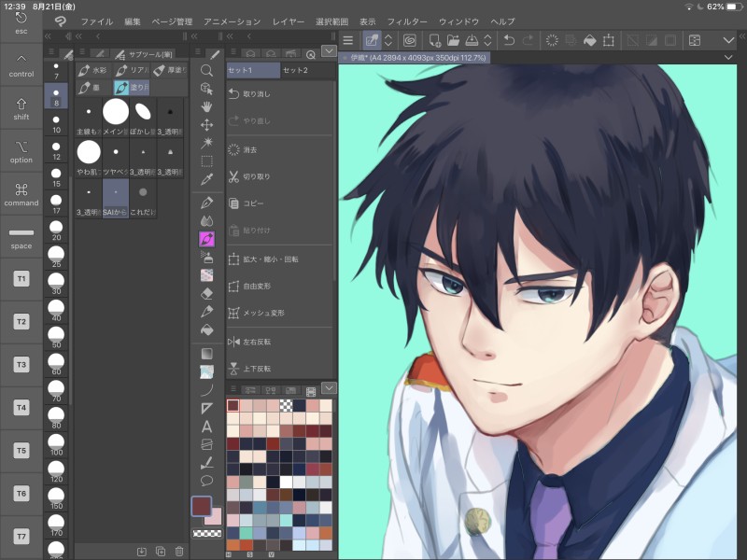The height and width of the screenshot is (560, 747).
Task: Toggle the option modifier key
Action: pyautogui.click(x=21, y=151)
